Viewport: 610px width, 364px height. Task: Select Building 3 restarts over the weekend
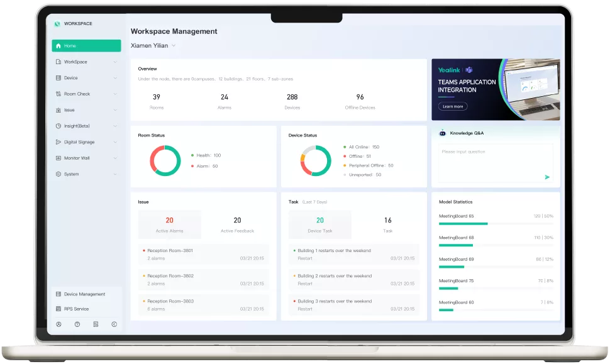click(x=354, y=305)
